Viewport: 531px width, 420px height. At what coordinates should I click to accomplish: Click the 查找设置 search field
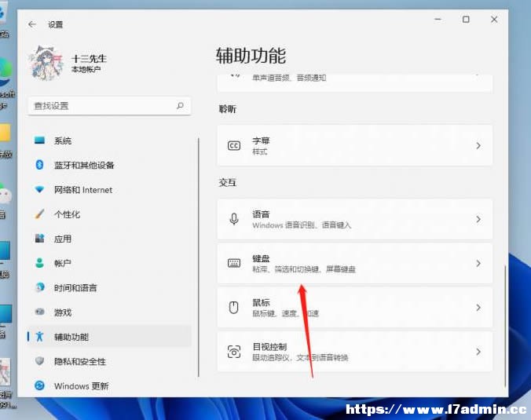point(109,106)
